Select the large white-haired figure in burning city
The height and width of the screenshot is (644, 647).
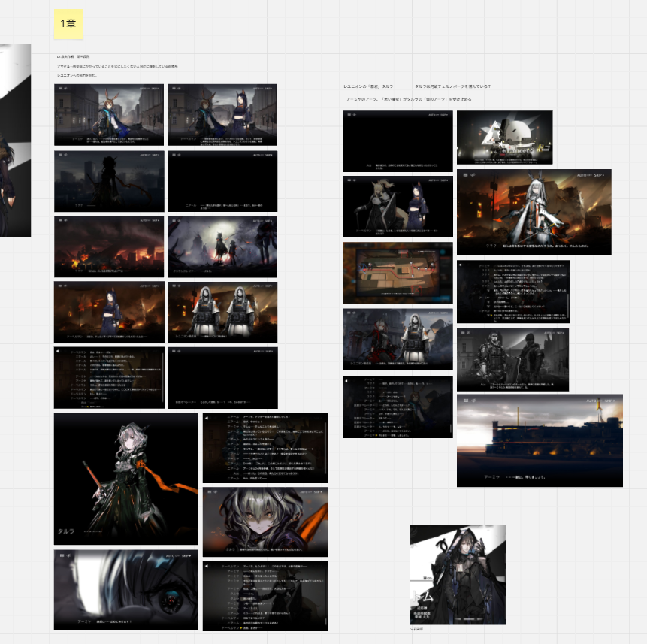[x=534, y=213]
